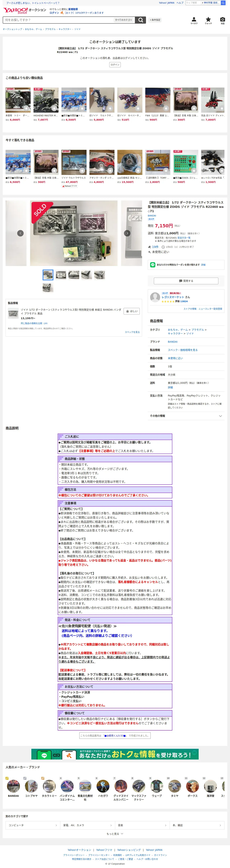This screenshot has height=868, width=230.
Task: Click ハセガワ brand circle icon
Action: click(103, 786)
